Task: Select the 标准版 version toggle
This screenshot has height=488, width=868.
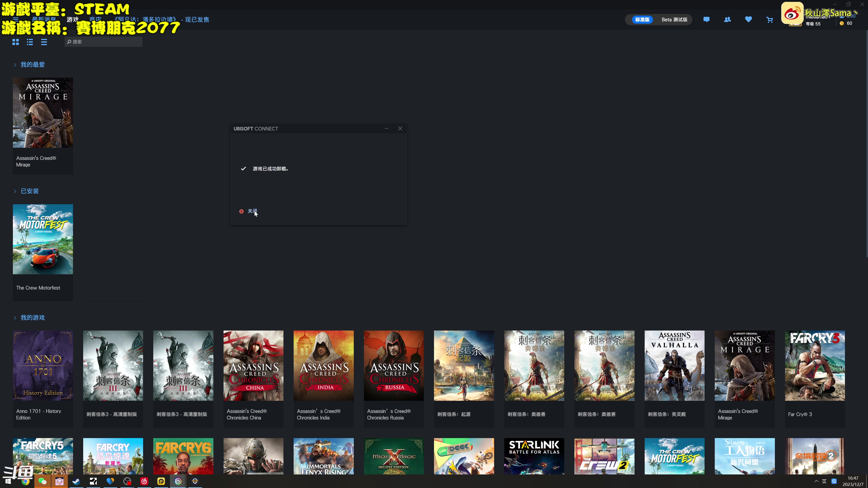Action: tap(642, 19)
